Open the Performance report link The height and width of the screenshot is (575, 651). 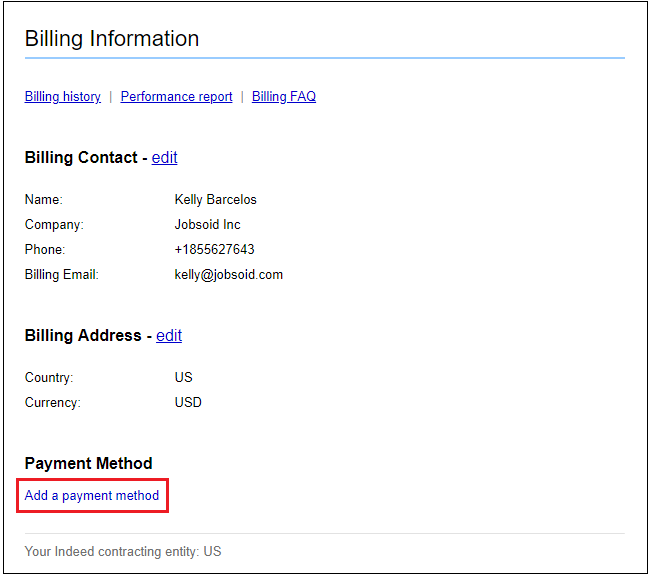tap(176, 97)
